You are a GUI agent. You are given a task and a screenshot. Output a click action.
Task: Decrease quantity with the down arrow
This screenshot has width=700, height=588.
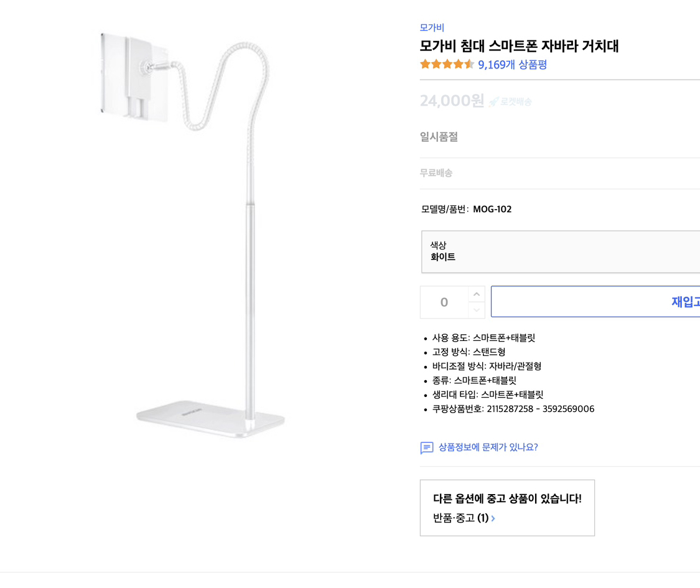477,310
